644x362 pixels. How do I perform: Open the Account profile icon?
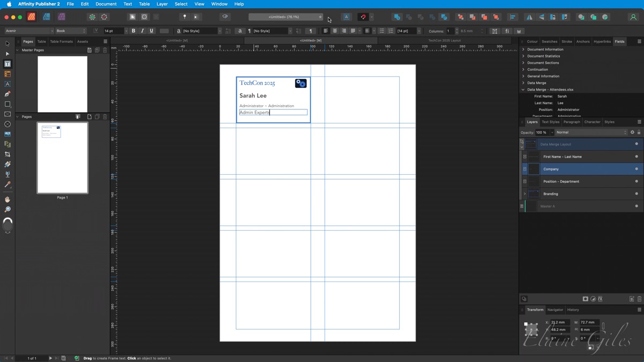[633, 17]
